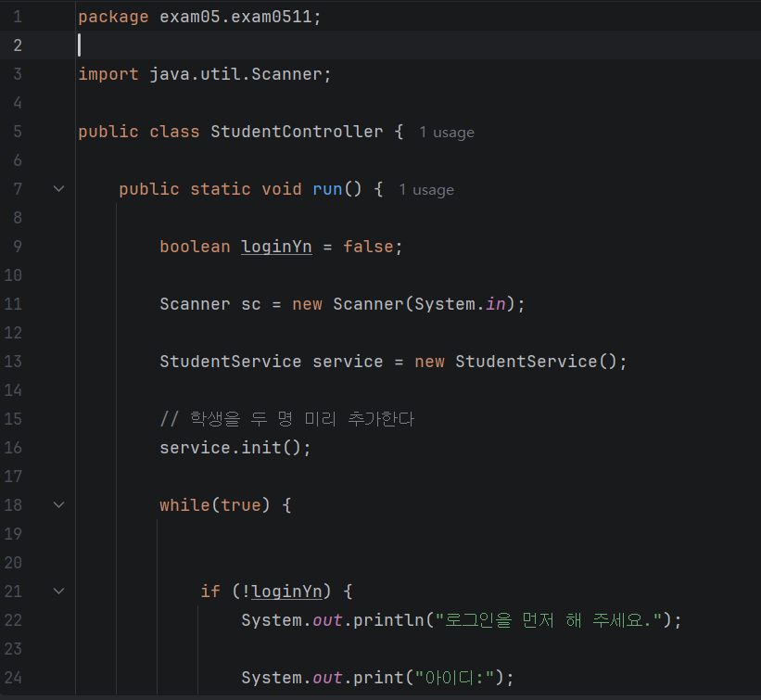This screenshot has width=761, height=700.
Task: Click the "아이디:" string literal
Action: (454, 677)
